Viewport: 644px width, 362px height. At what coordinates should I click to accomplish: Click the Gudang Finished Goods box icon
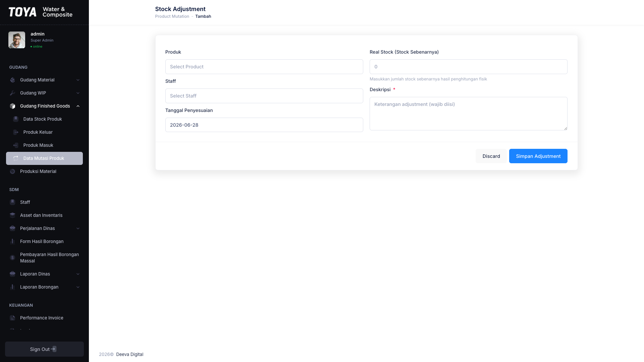point(12,106)
